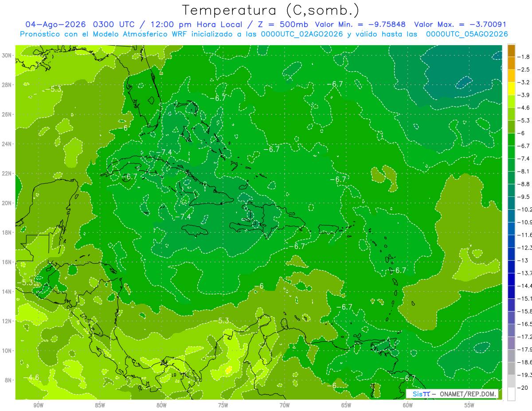Click legend value '-17.2'
532x411 pixels.
(x=525, y=337)
